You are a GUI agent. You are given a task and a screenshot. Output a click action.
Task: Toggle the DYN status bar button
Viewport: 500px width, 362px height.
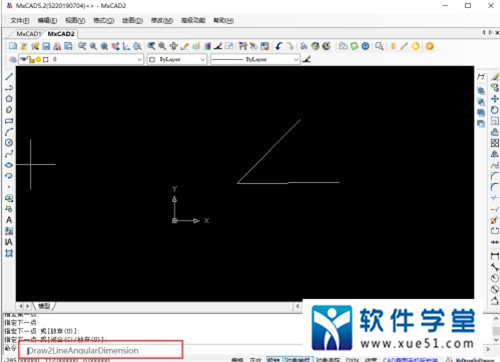[x=352, y=360]
